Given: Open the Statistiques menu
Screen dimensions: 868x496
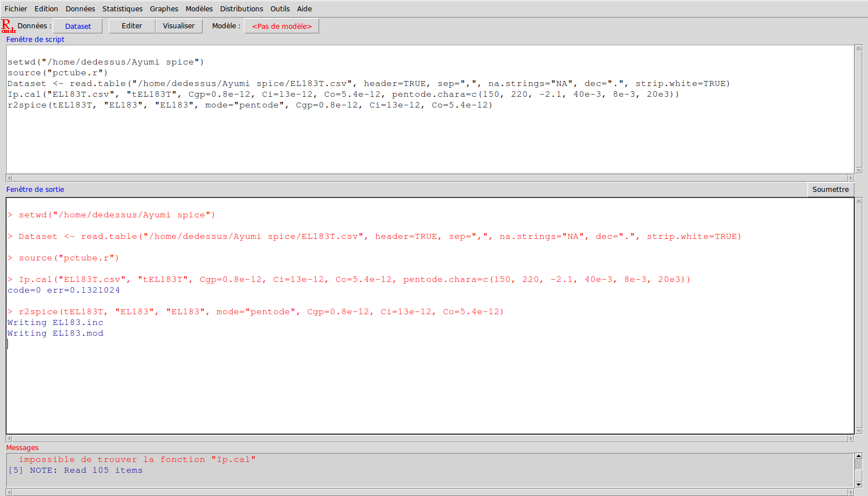Looking at the screenshot, I should 122,8.
